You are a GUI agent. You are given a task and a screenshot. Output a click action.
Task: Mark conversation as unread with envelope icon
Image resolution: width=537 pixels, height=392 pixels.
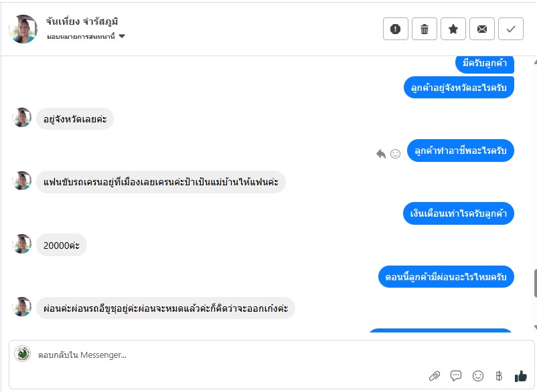482,29
